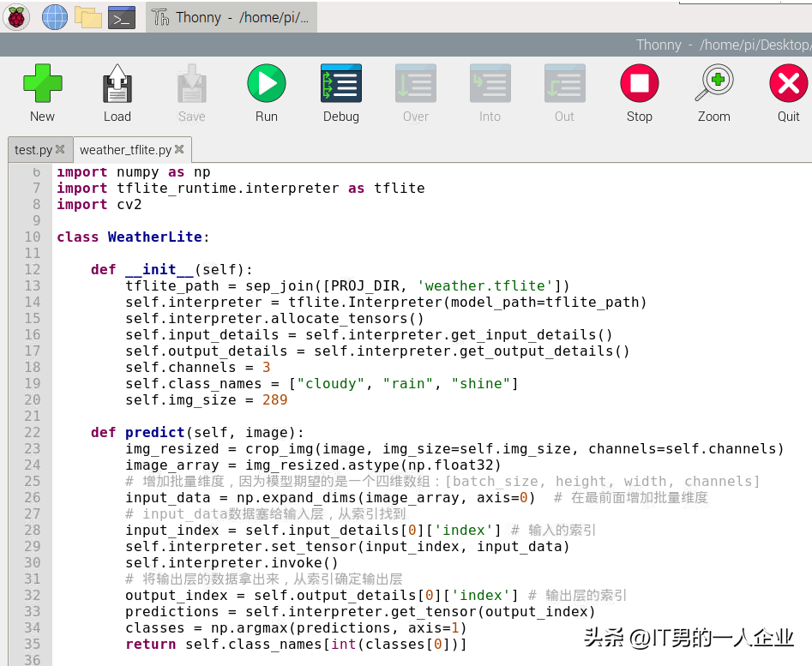Screen dimensions: 812x666
Task: Click 'np.expand_dims(image_array, axis=0)' on line 26
Action: tap(386, 498)
